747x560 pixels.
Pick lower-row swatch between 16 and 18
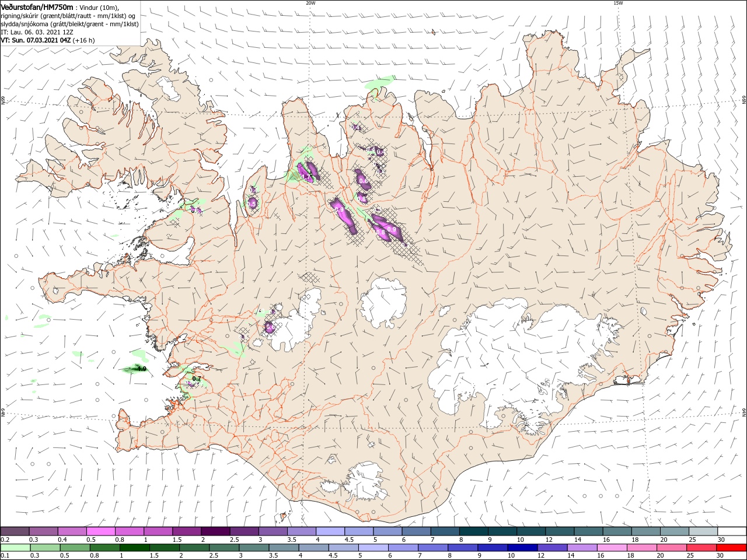[x=612, y=548]
